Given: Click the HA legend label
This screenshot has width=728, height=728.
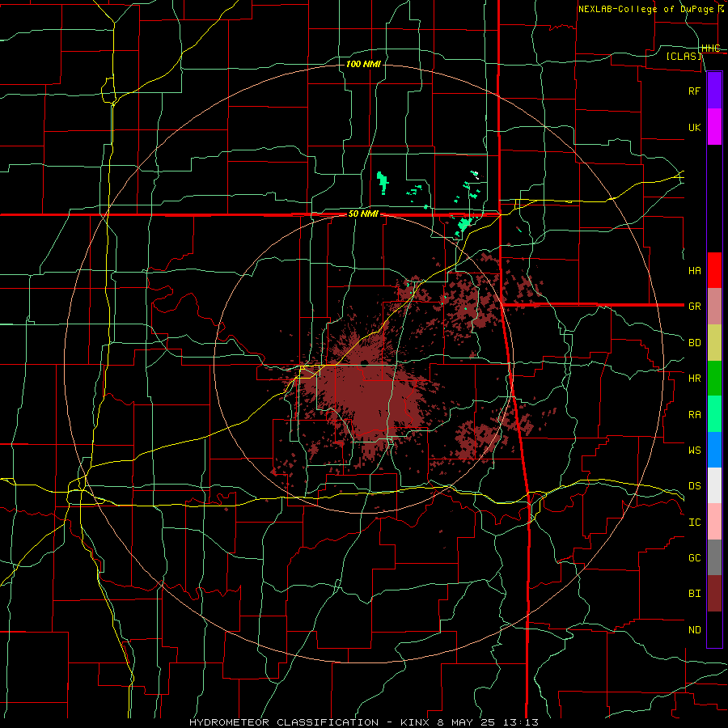Looking at the screenshot, I should click(694, 270).
